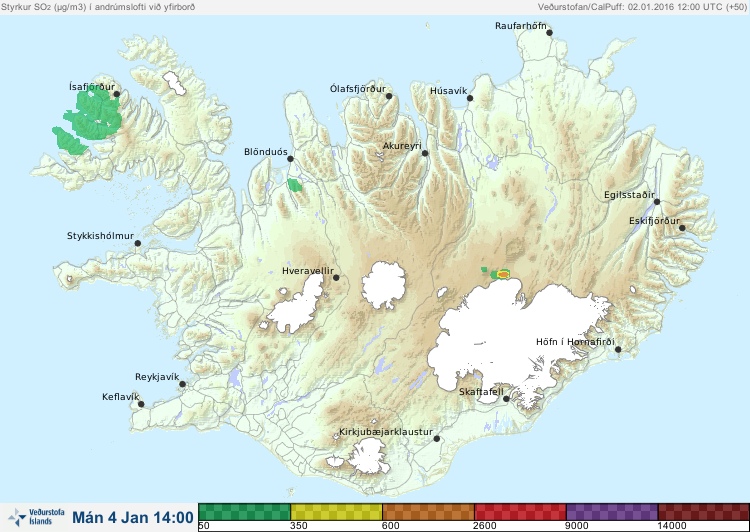Click the green SO₂ patch near Blönduós
The image size is (750, 532).
click(x=295, y=185)
